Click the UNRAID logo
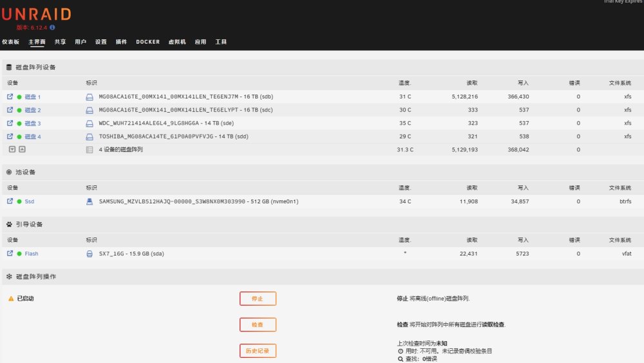This screenshot has width=644, height=363. click(36, 14)
